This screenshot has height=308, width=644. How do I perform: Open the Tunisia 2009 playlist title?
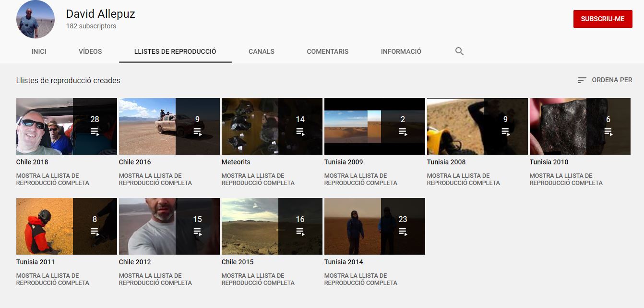(344, 162)
